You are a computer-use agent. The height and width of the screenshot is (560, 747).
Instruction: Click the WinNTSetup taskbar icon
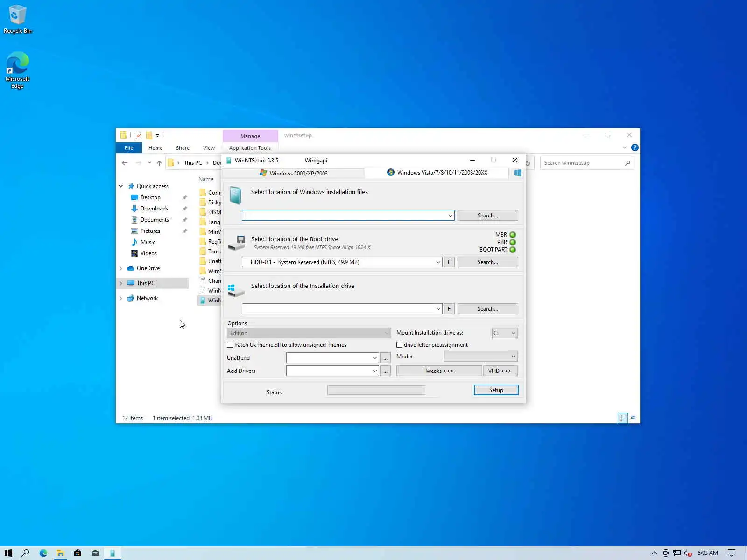click(x=113, y=553)
